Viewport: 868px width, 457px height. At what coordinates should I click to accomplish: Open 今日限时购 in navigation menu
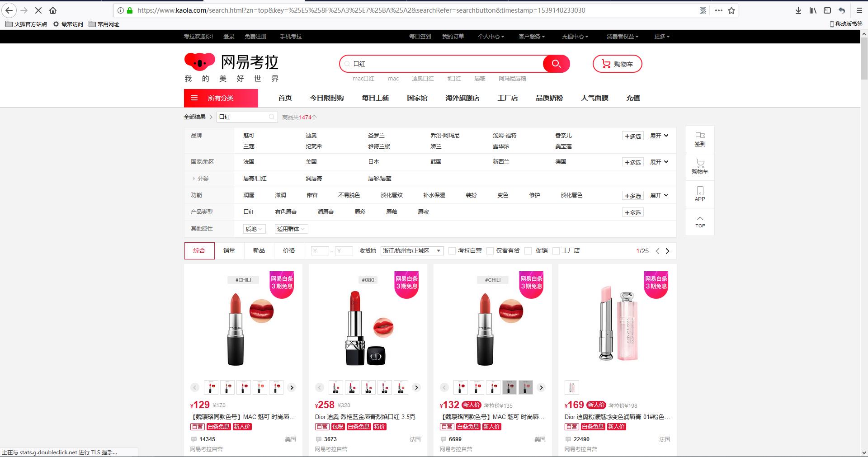click(x=327, y=98)
